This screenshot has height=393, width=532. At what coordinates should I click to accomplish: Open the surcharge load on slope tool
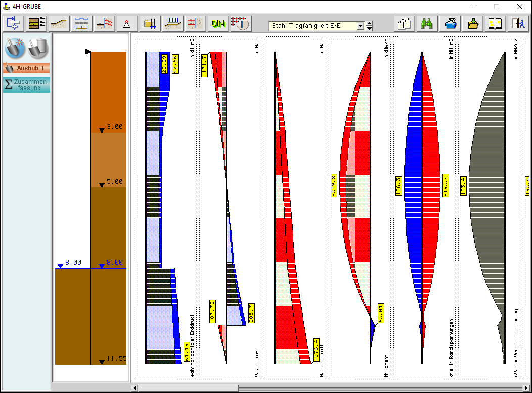tap(173, 24)
